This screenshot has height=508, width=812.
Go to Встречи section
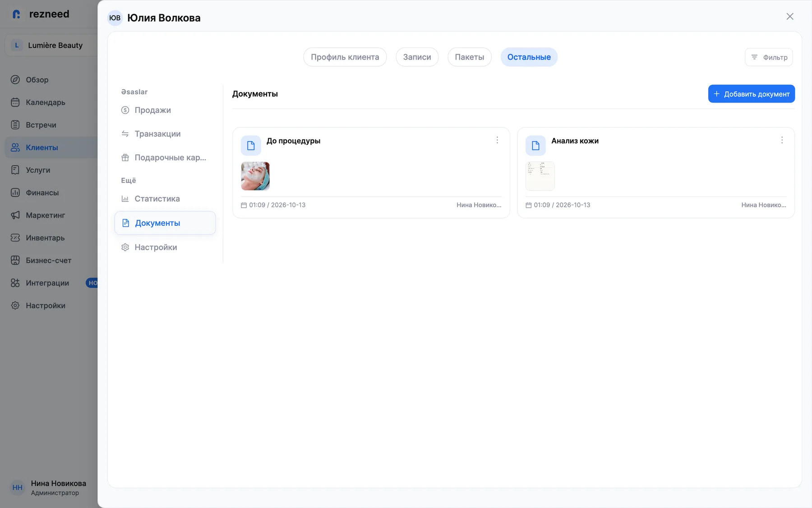(x=41, y=125)
